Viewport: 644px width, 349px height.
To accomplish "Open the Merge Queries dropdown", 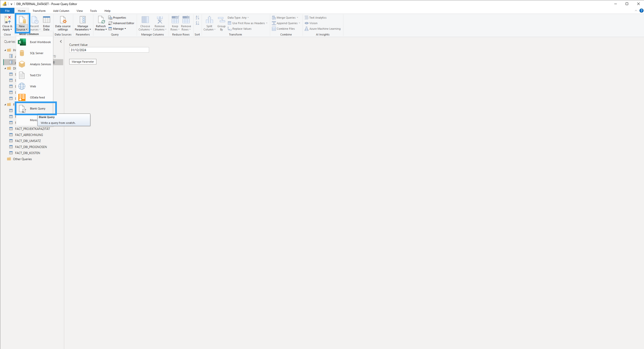I will [x=285, y=18].
